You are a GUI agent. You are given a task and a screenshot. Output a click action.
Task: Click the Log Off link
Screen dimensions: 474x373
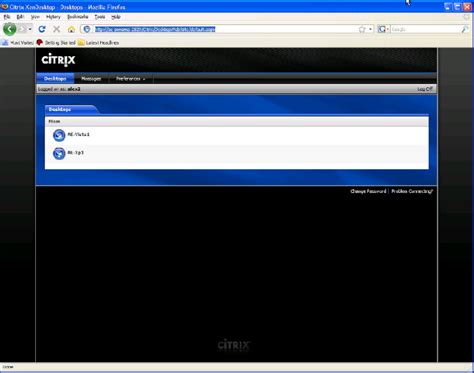[x=425, y=89]
